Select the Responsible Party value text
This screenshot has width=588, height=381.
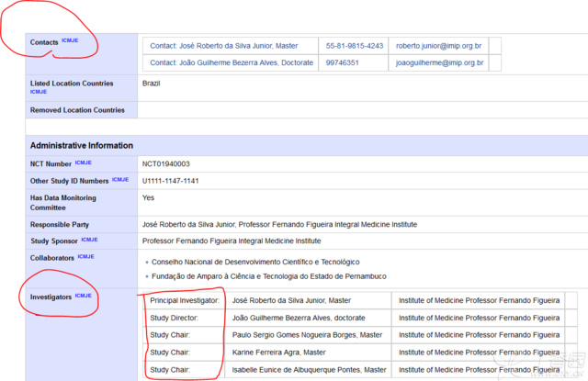point(279,224)
